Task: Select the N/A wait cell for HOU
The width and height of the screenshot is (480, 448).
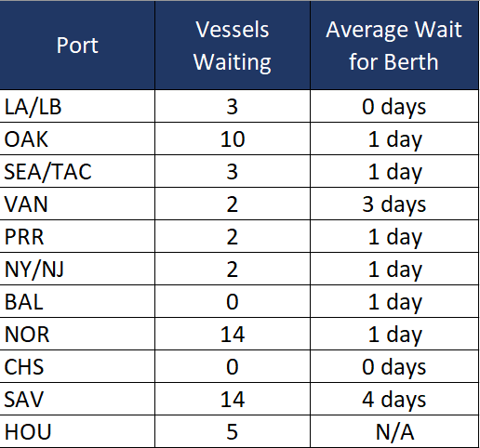Action: (x=394, y=431)
